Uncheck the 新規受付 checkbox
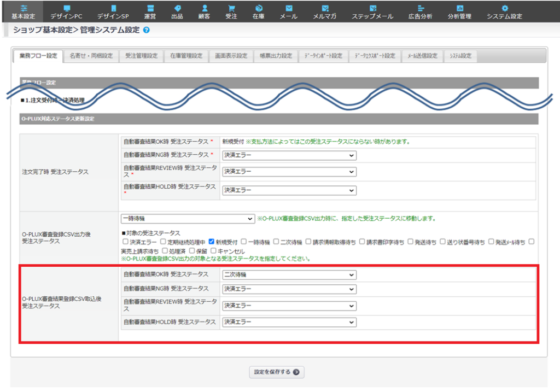 [212, 242]
